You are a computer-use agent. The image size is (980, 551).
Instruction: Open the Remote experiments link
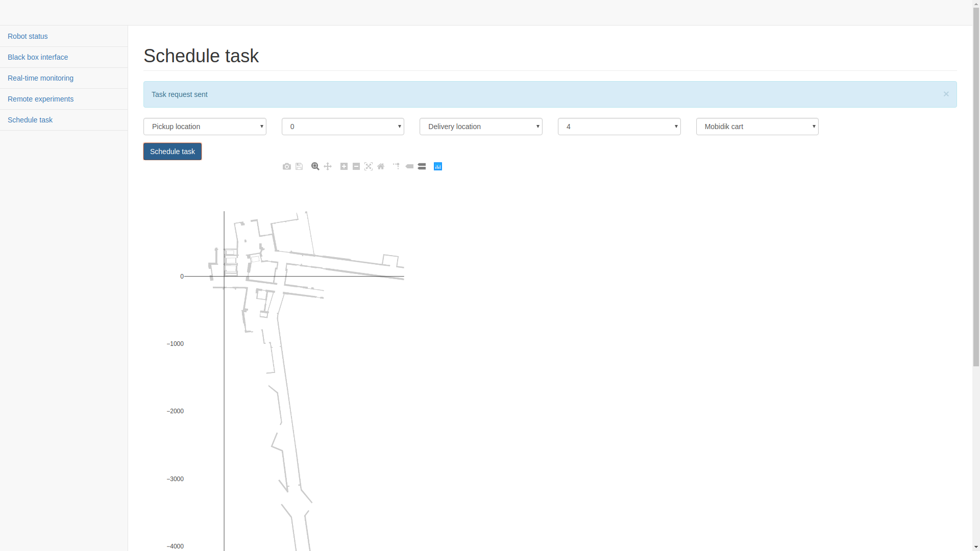coord(40,99)
